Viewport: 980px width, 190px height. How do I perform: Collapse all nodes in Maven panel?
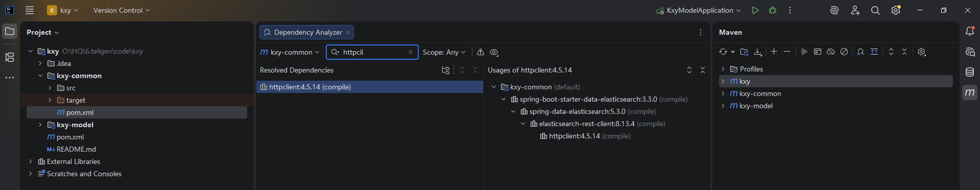[904, 52]
